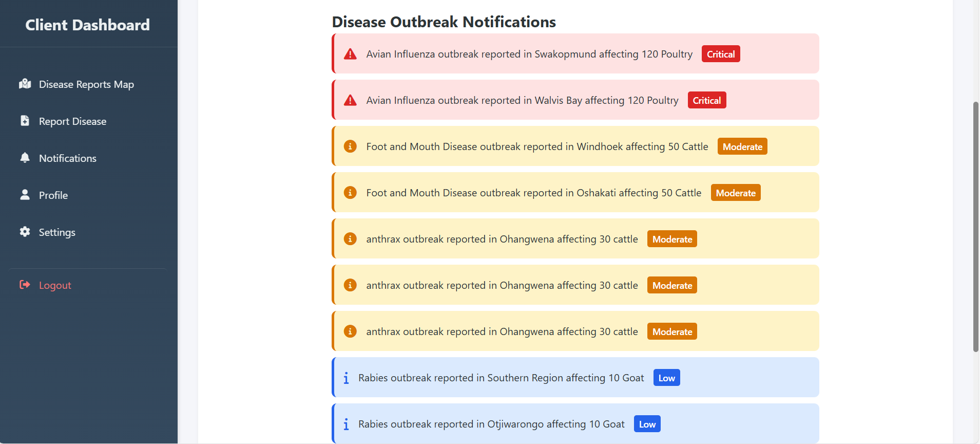980x444 pixels.
Task: Click Low badge on Otjiwarongo notification
Action: (647, 424)
